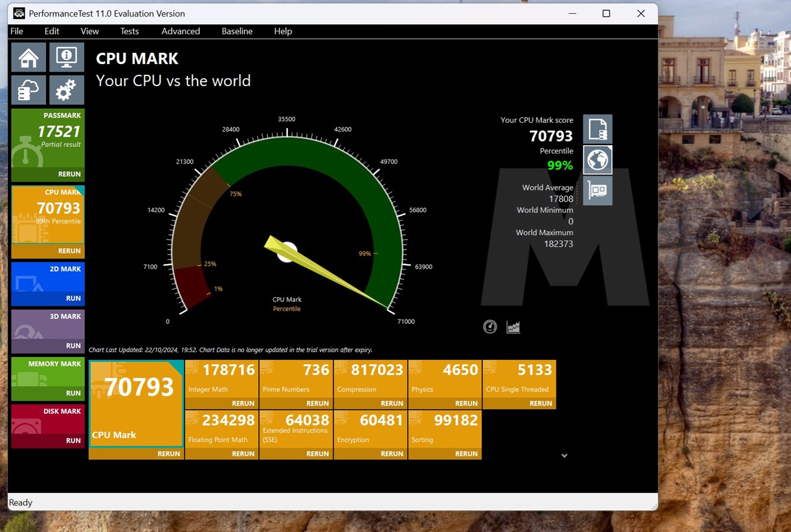
Task: Run the Disk Mark test
Action: point(73,441)
